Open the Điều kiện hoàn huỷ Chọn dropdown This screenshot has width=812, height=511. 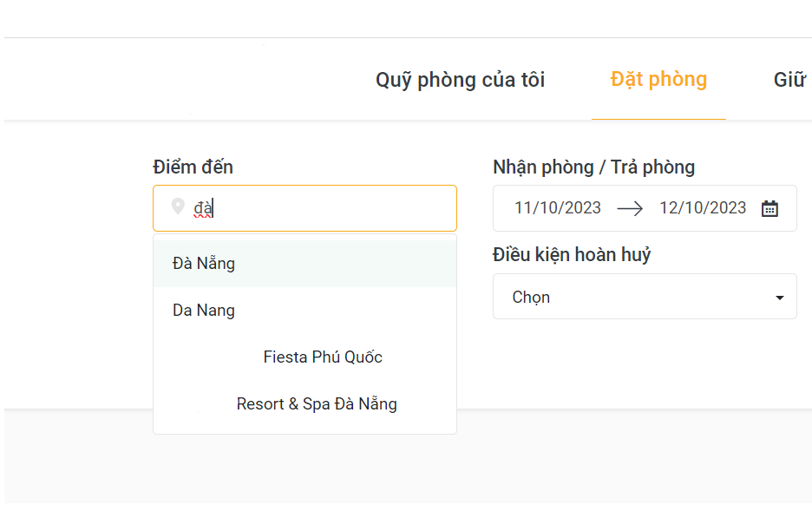point(644,297)
